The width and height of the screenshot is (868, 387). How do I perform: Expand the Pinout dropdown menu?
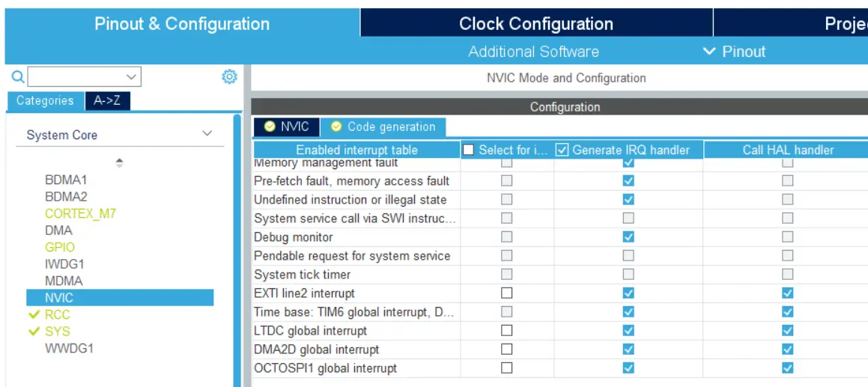[734, 52]
